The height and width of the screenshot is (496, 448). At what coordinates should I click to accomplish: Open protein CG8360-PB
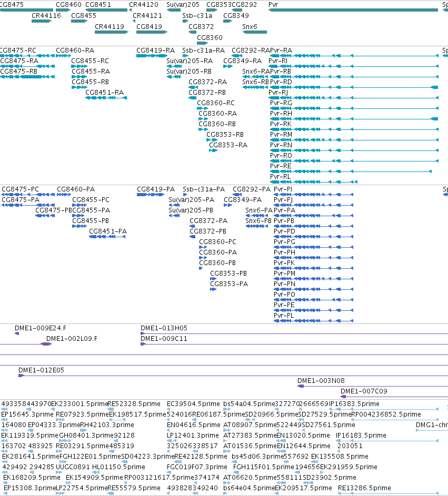[x=201, y=268]
